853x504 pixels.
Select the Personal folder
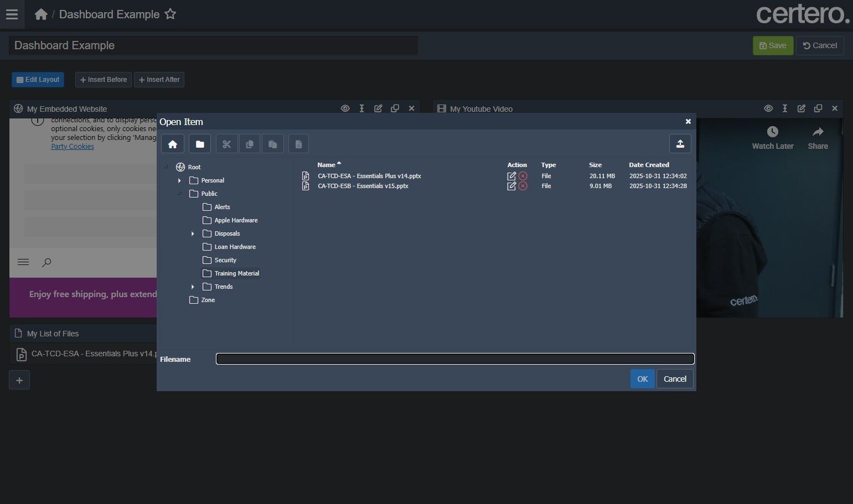point(213,180)
